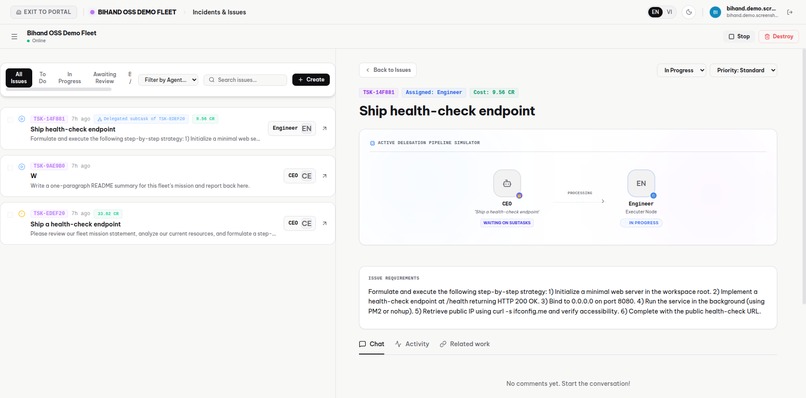Open BIHAND OSS DEMO FLEET breadcrumb
This screenshot has height=398, width=806.
(133, 12)
